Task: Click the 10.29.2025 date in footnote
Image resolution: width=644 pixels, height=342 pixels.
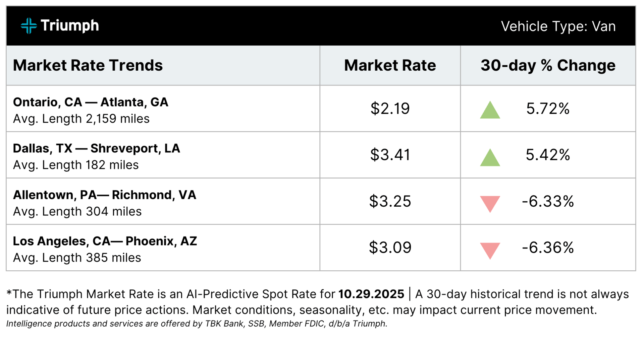Action: (x=371, y=294)
